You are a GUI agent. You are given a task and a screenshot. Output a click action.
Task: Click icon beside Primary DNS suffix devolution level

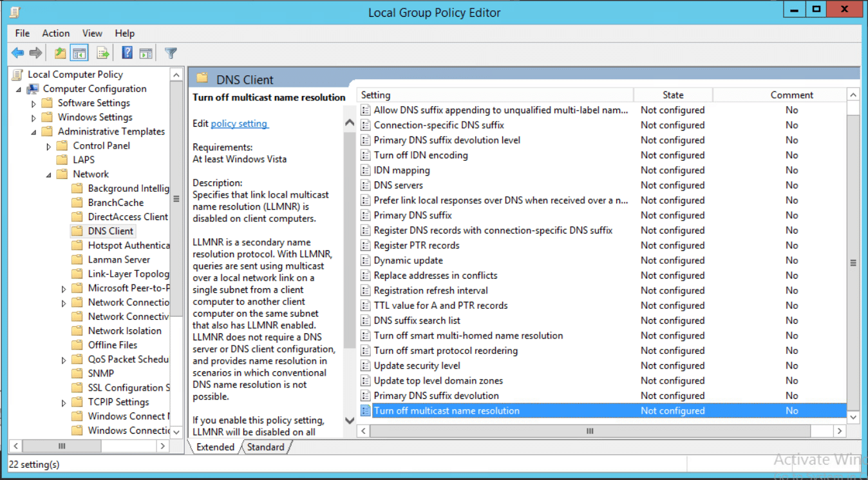click(x=366, y=140)
